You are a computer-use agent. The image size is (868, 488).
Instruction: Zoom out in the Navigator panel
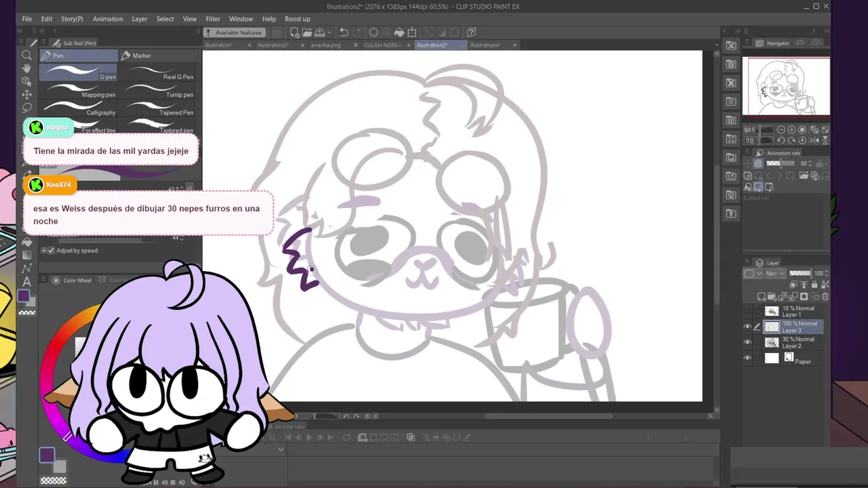point(781,130)
